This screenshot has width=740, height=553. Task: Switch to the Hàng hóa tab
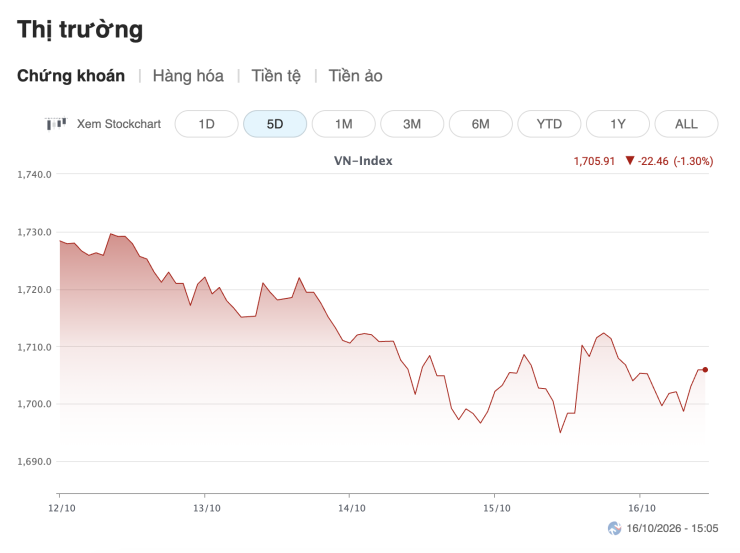188,76
